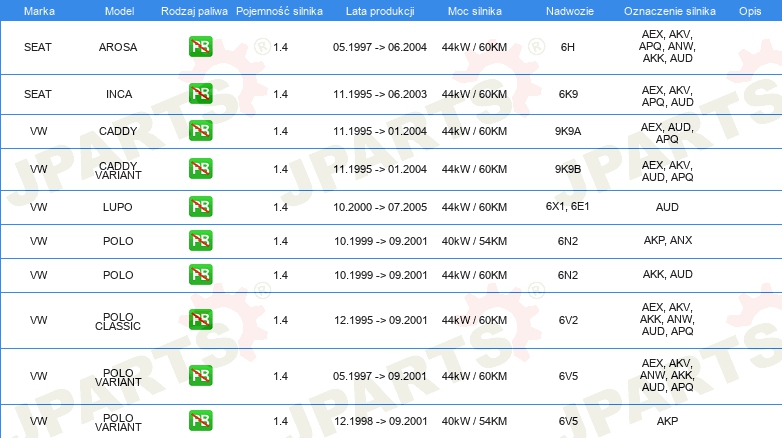Select the POLO CLASSIC model cell
Screen dimensions: 782x438
(x=118, y=321)
